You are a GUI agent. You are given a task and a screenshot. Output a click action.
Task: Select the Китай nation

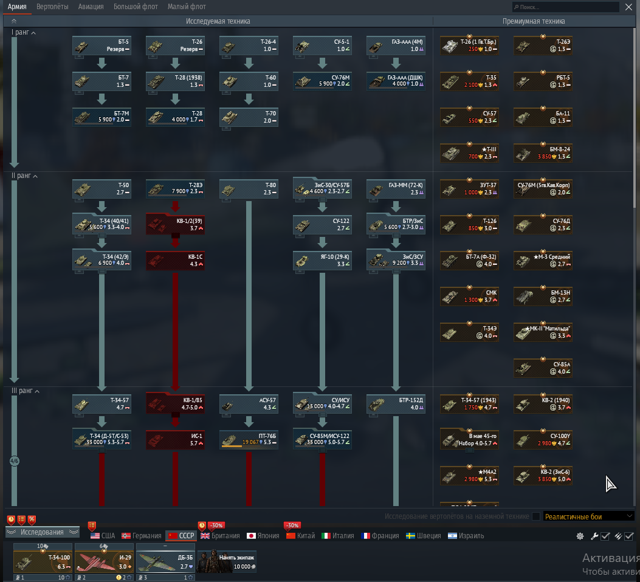tap(301, 536)
